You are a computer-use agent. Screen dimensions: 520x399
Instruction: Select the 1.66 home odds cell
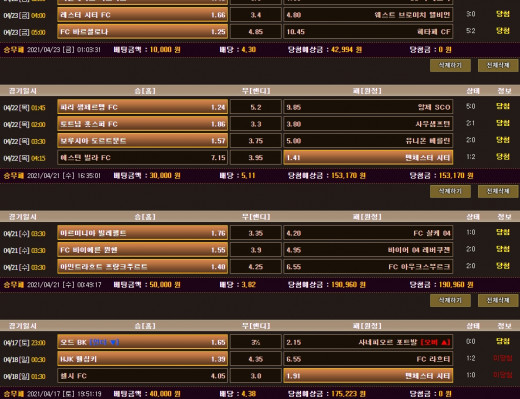click(143, 15)
